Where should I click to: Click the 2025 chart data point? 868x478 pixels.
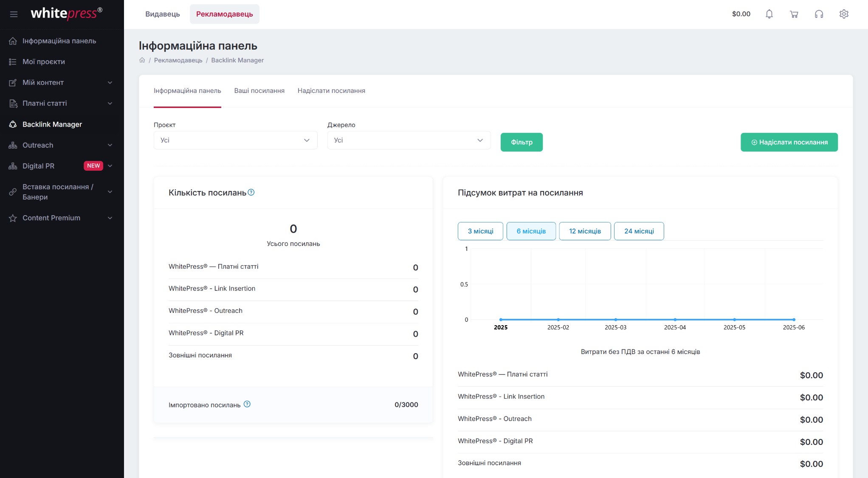point(501,319)
